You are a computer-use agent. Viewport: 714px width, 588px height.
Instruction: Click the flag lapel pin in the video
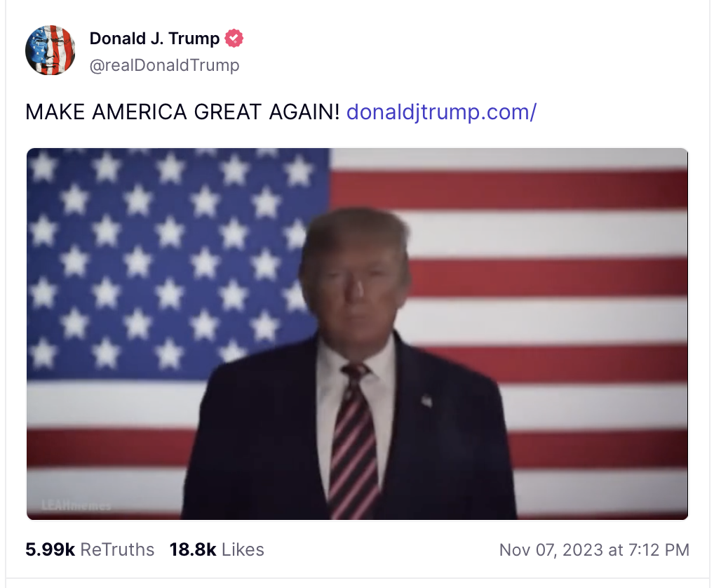click(426, 401)
